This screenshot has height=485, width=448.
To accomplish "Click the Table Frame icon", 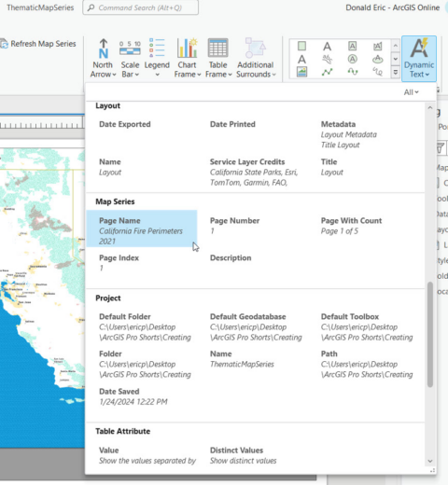I will 217,48.
